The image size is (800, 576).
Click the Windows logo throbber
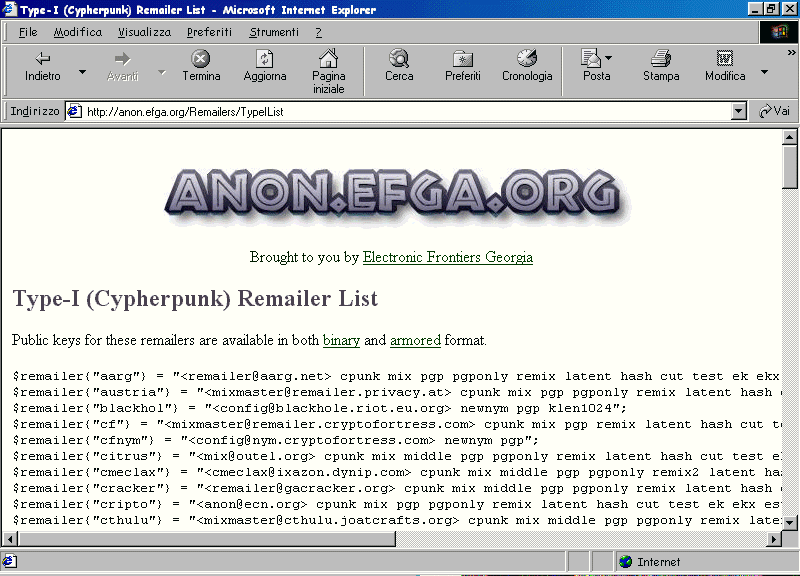[779, 32]
